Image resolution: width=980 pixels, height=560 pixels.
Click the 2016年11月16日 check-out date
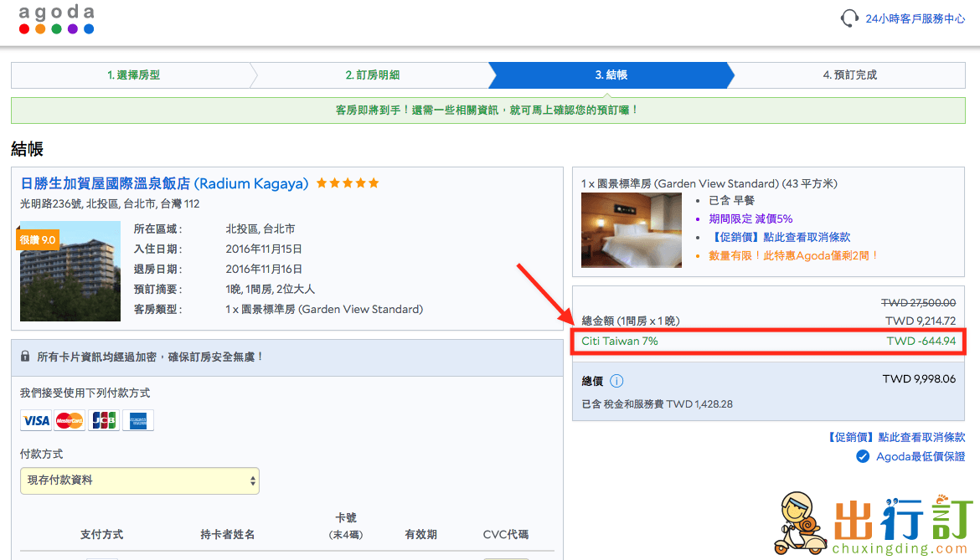pos(264,269)
